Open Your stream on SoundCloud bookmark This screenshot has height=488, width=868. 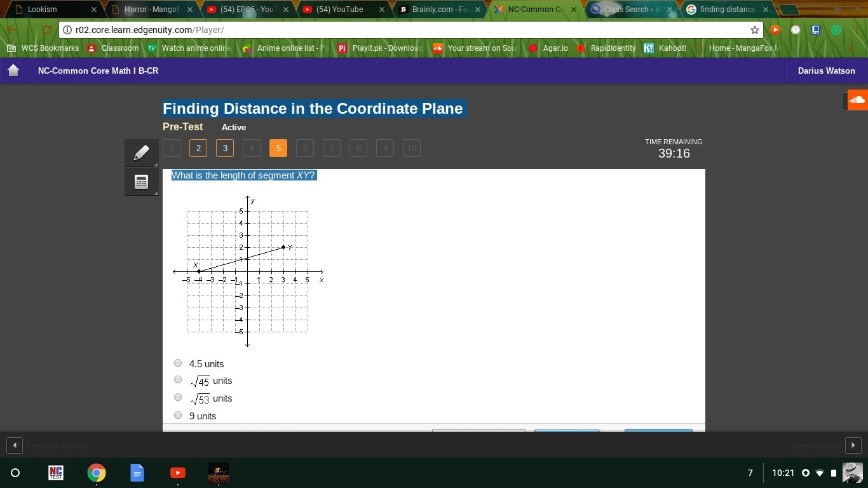click(476, 48)
